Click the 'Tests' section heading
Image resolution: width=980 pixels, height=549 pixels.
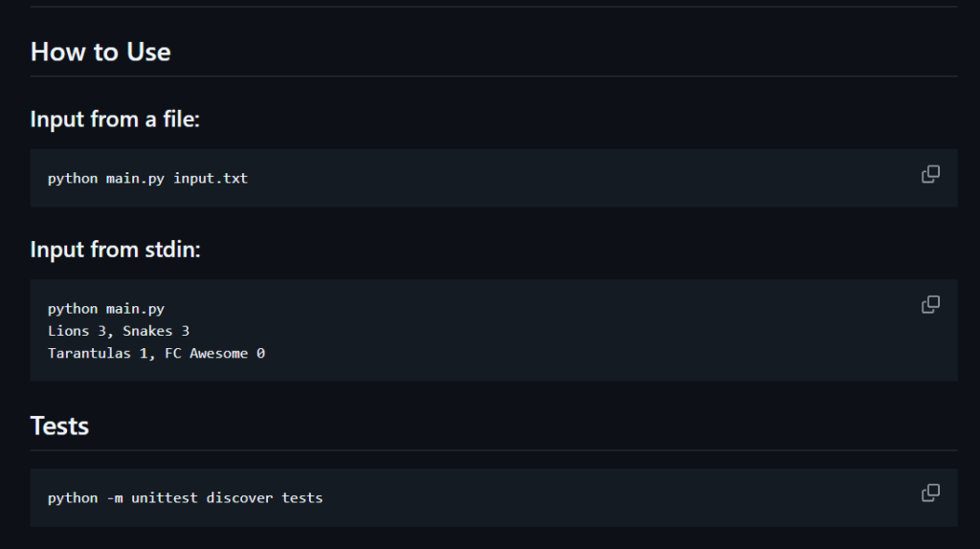[x=59, y=426]
